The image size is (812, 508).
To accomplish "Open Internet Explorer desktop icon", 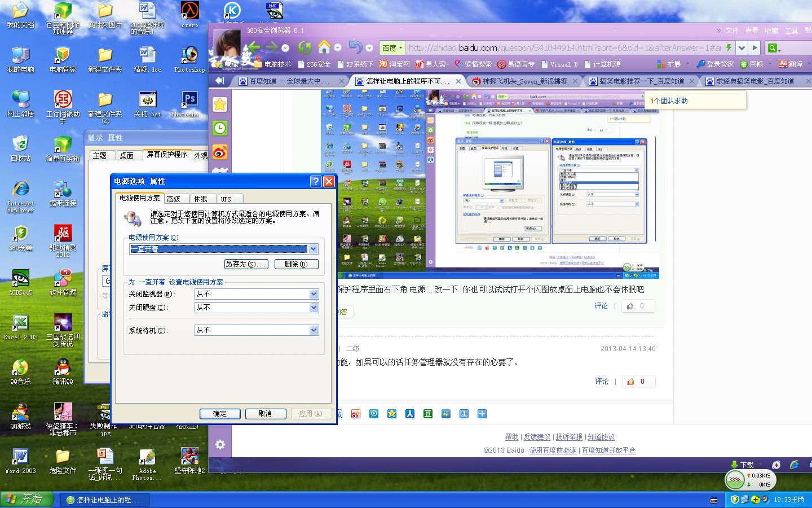I will pyautogui.click(x=20, y=196).
